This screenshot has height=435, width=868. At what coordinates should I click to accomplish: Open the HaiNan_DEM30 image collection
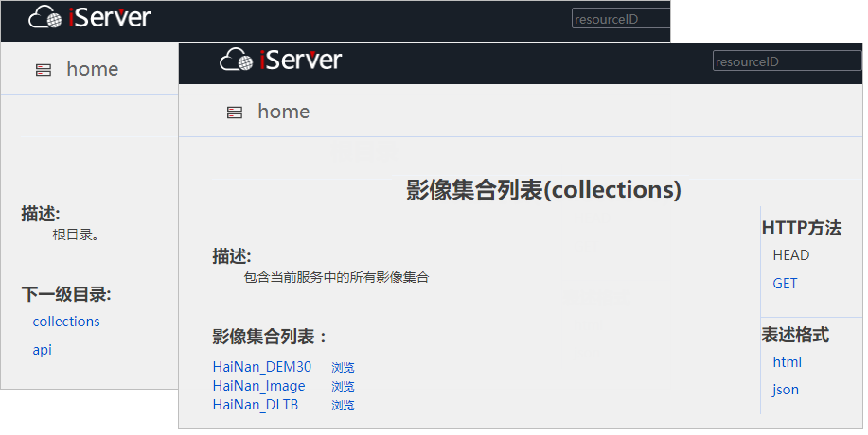coord(262,367)
